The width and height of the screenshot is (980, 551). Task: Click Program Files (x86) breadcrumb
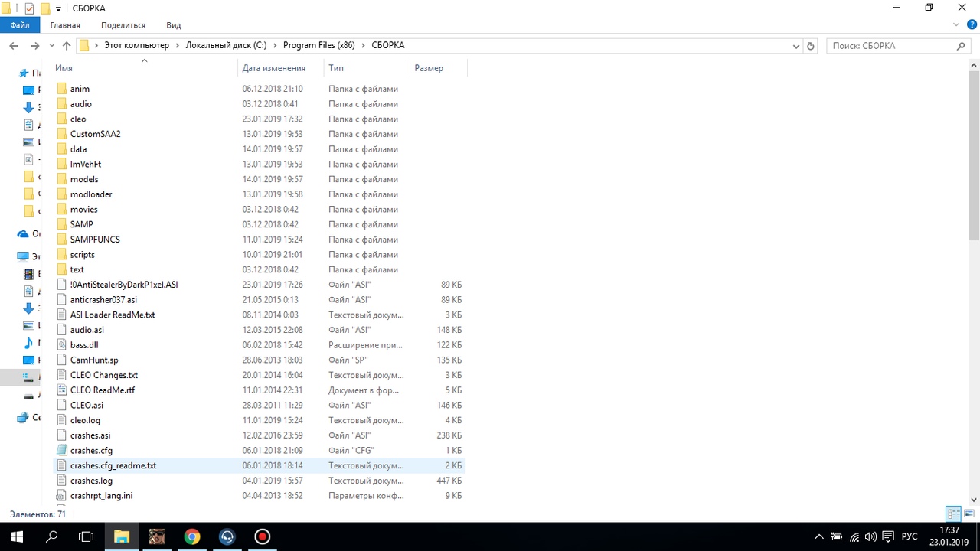319,46
